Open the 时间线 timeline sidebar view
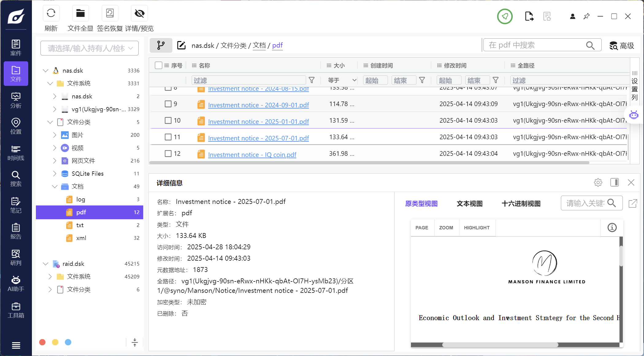The height and width of the screenshot is (356, 644). (16, 153)
